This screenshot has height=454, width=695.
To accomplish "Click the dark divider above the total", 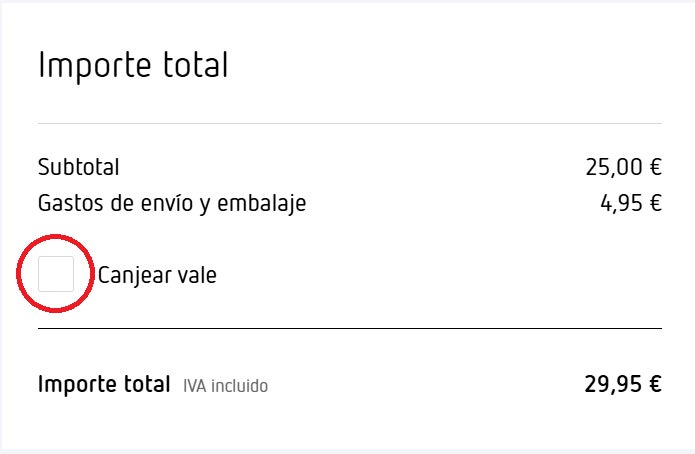I will pos(349,328).
